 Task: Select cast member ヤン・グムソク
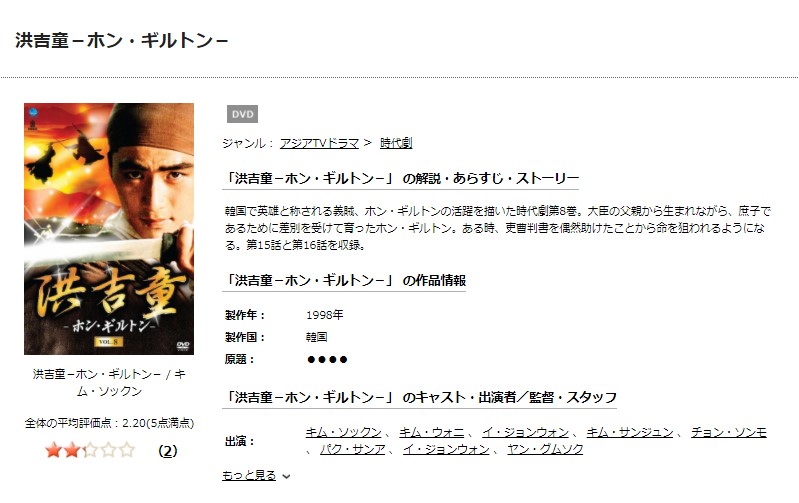[x=545, y=449]
